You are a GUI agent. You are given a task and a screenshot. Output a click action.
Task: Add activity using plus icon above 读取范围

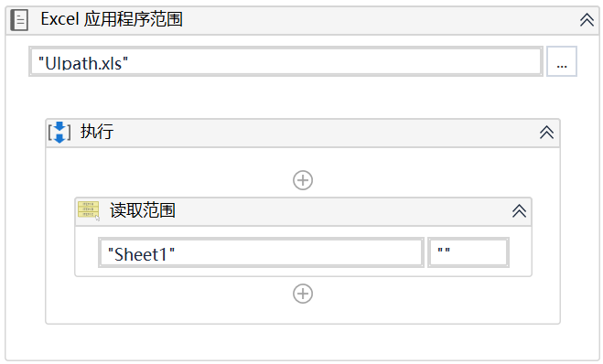(303, 180)
